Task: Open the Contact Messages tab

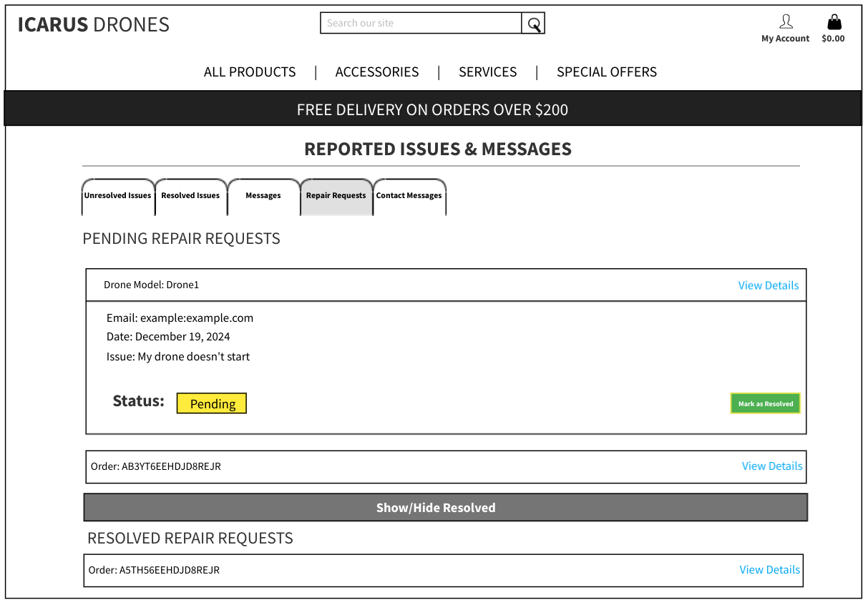Action: point(409,196)
